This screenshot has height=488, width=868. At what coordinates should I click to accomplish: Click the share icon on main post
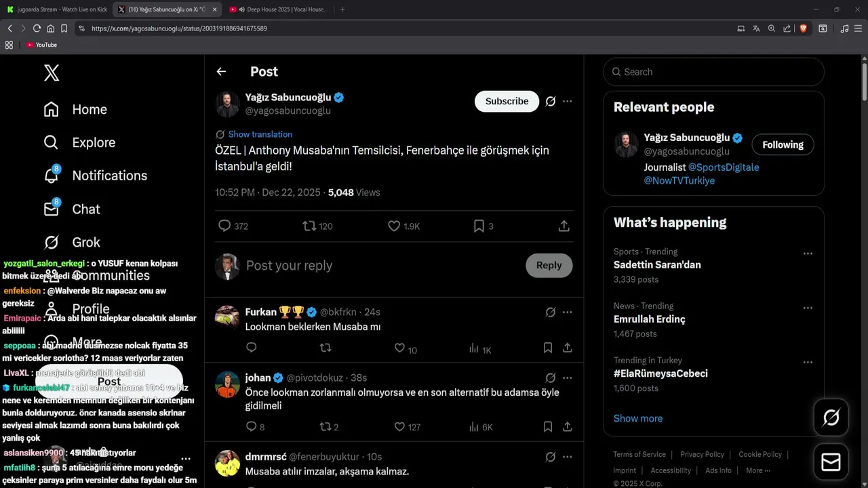coord(564,226)
